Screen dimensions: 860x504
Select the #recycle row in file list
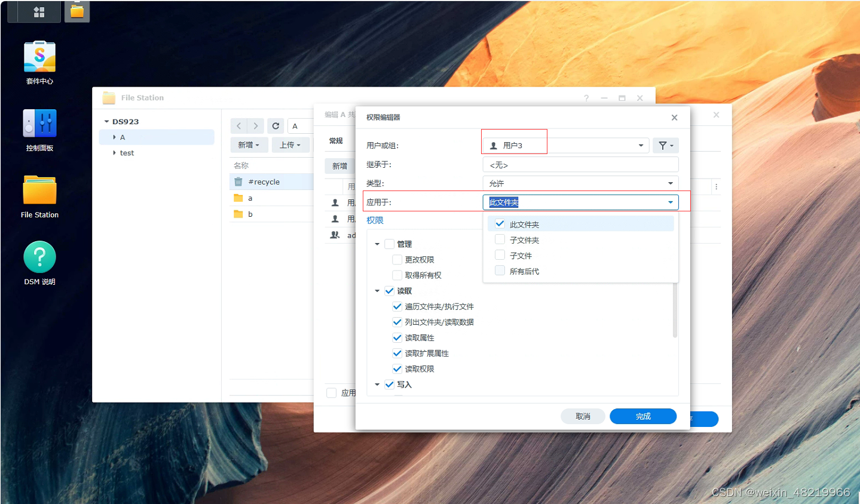point(272,182)
